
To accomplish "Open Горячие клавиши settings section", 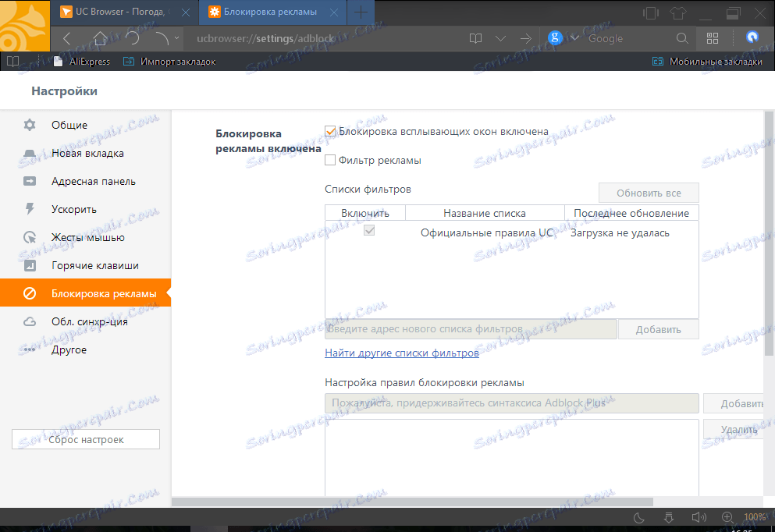I will [86, 266].
